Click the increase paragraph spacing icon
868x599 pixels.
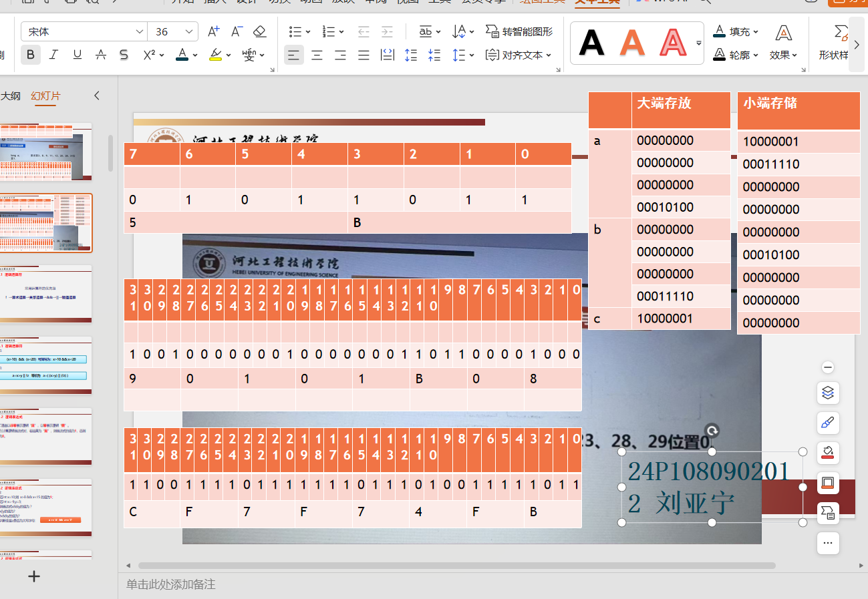[x=411, y=55]
